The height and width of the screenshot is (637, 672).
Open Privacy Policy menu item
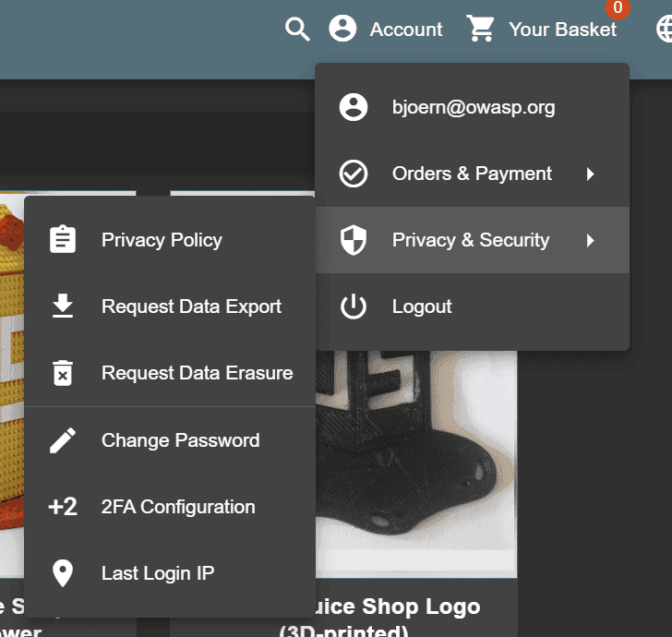(170, 240)
